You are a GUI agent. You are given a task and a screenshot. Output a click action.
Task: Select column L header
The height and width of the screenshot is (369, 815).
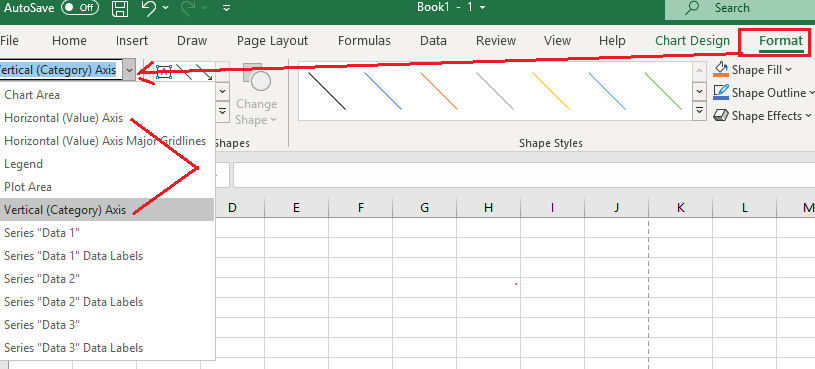coord(744,208)
